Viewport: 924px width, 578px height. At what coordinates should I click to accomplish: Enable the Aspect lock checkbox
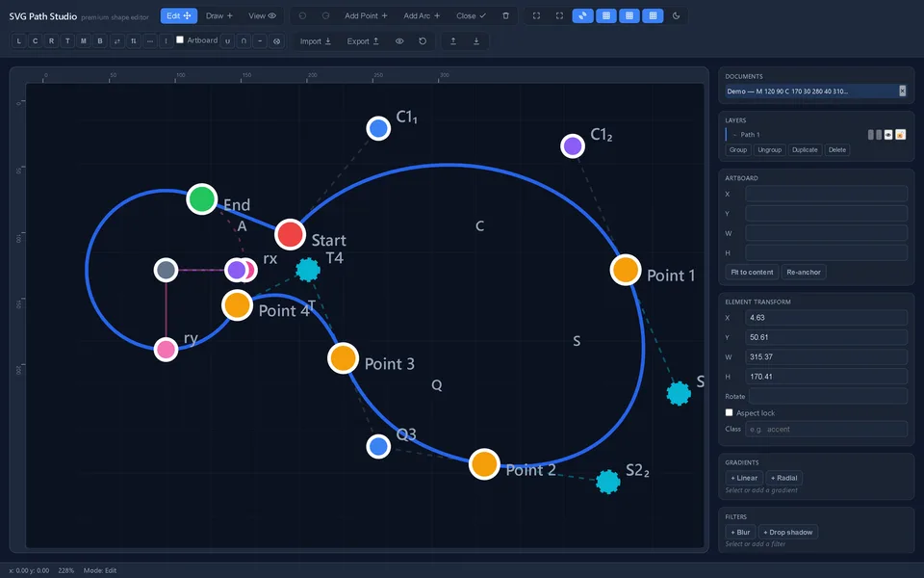(729, 412)
